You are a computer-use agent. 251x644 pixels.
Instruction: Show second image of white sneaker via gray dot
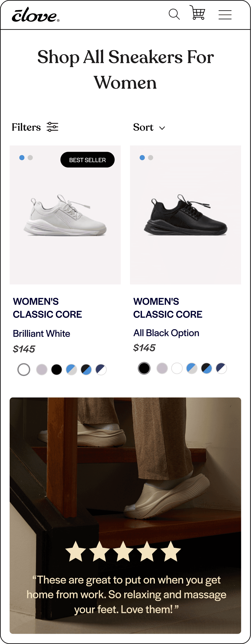(30, 157)
